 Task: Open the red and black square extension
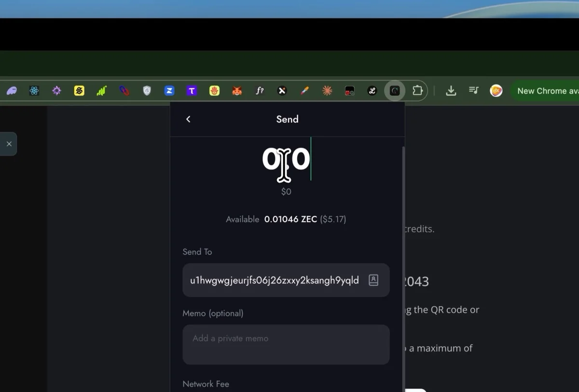click(x=350, y=91)
